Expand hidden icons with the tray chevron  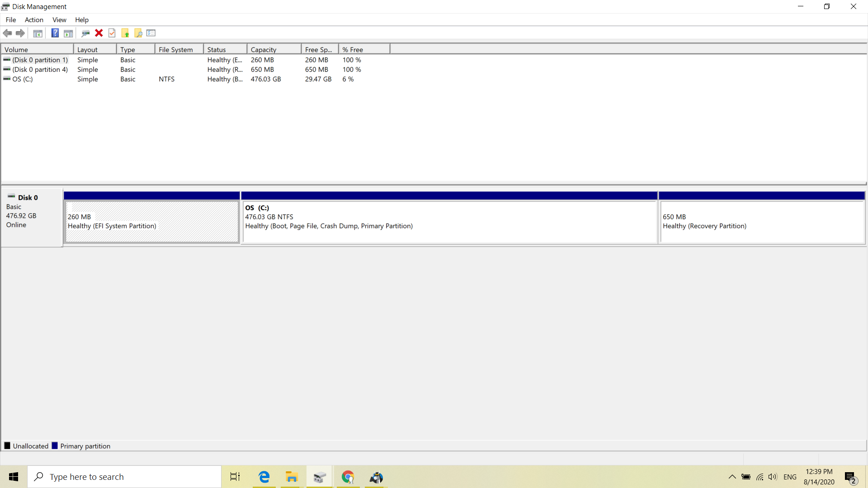click(732, 477)
